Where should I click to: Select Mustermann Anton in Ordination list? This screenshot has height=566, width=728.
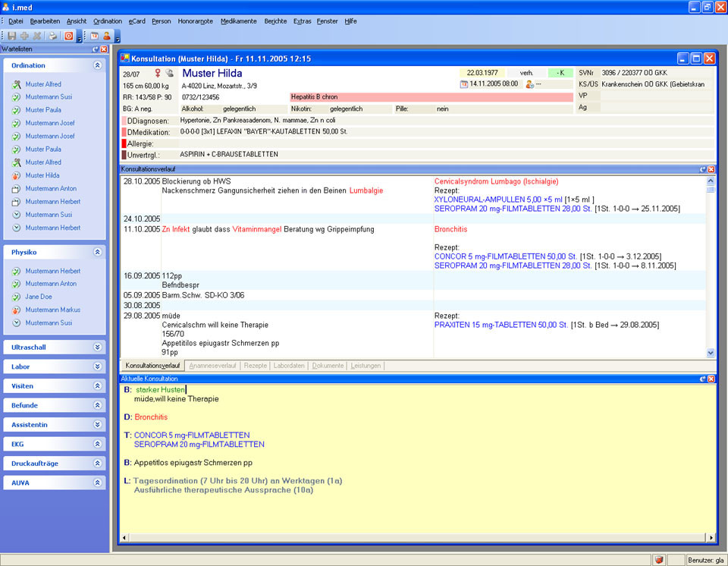pyautogui.click(x=51, y=188)
